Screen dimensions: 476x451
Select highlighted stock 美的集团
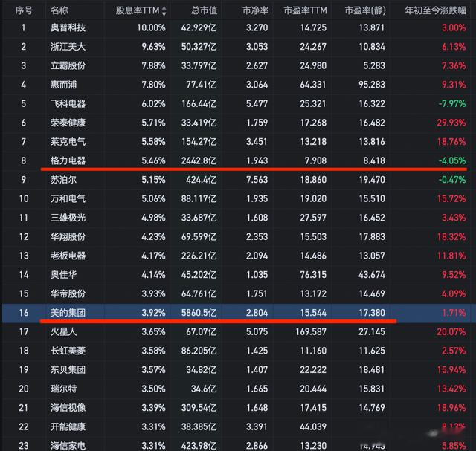[68, 313]
